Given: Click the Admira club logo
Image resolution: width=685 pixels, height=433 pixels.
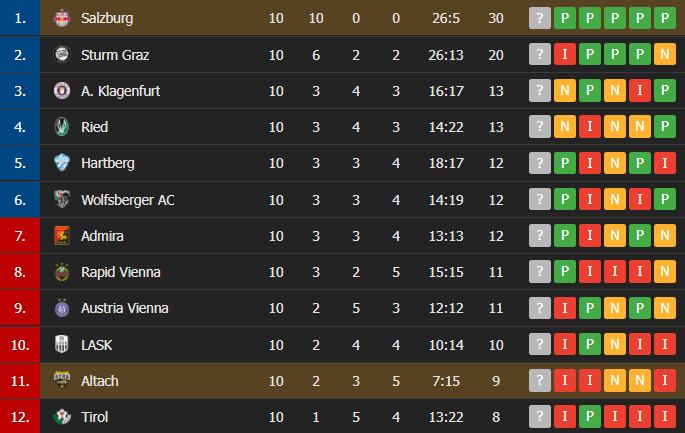Looking at the screenshot, I should tap(62, 236).
